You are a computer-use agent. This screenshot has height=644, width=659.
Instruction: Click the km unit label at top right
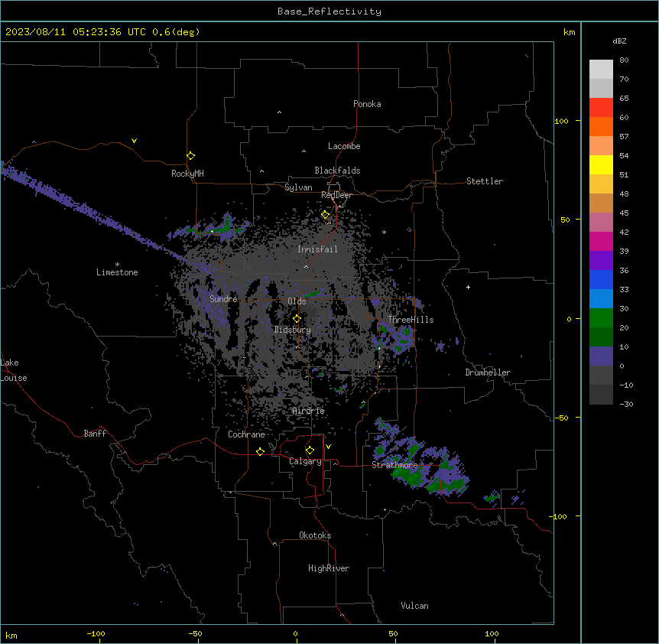[569, 32]
